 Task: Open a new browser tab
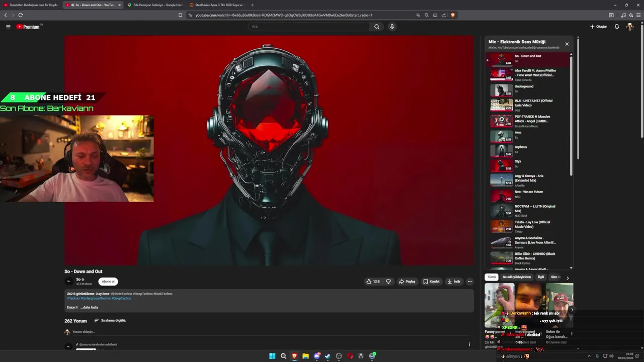pyautogui.click(x=253, y=5)
